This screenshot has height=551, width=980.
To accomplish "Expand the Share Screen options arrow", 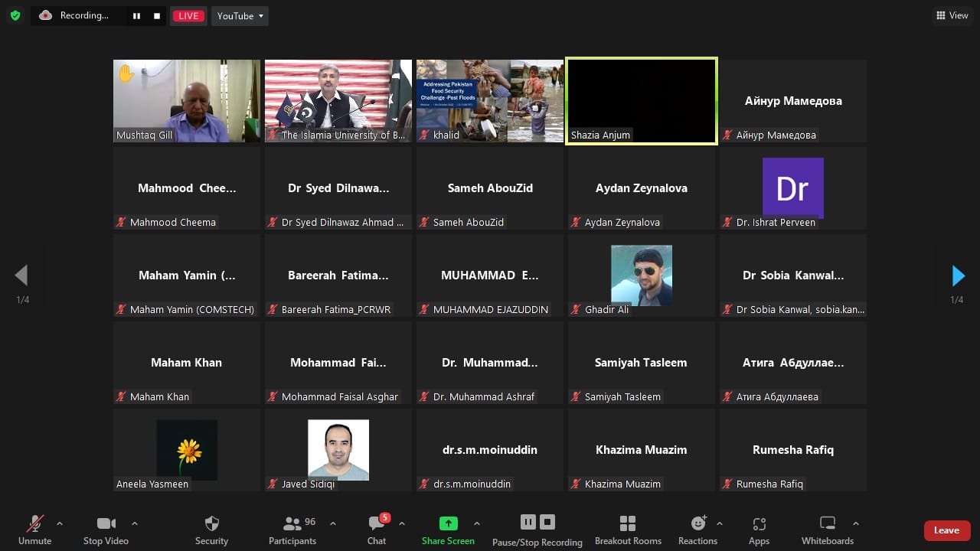I will click(x=477, y=524).
